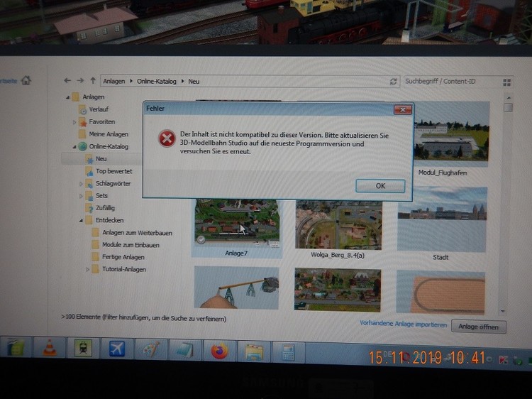532x399 pixels.
Task: Select Zufällig in the tree
Action: (x=105, y=208)
